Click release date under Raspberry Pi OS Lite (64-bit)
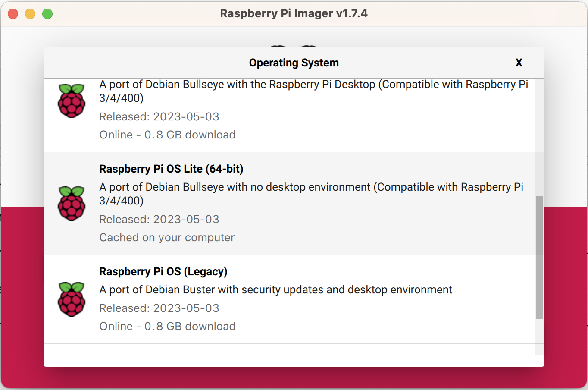Screen dimensions: 588x390 (x=159, y=219)
